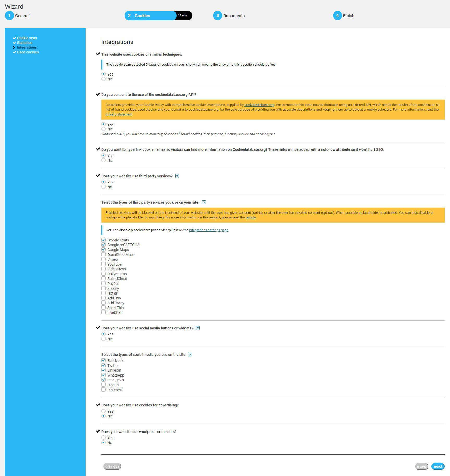Click the step 2 Cookies number icon

tap(129, 16)
